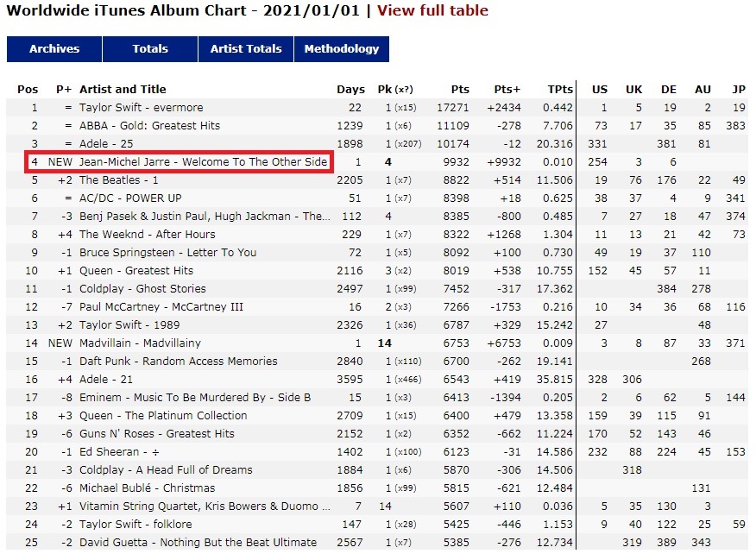Click the TPts column header

pos(560,89)
